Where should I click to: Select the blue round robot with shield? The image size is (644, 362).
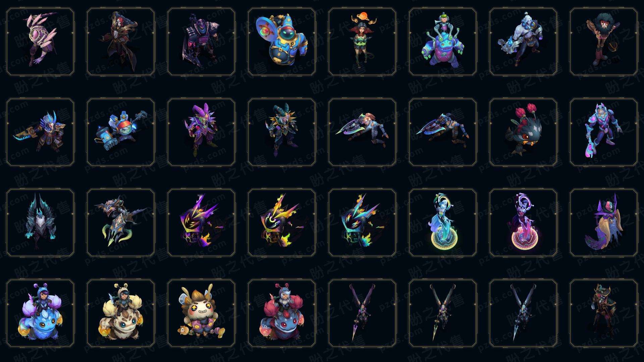tap(281, 42)
